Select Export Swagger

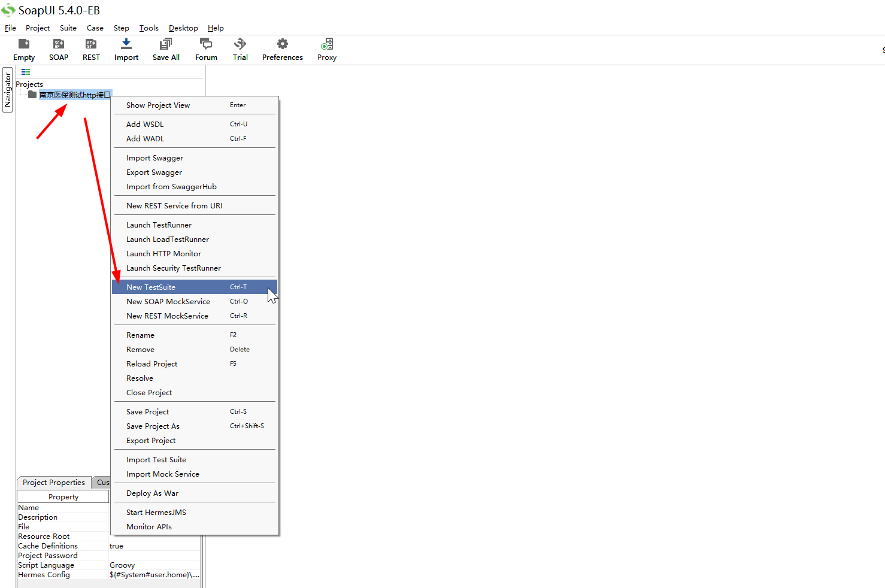[x=195, y=172]
